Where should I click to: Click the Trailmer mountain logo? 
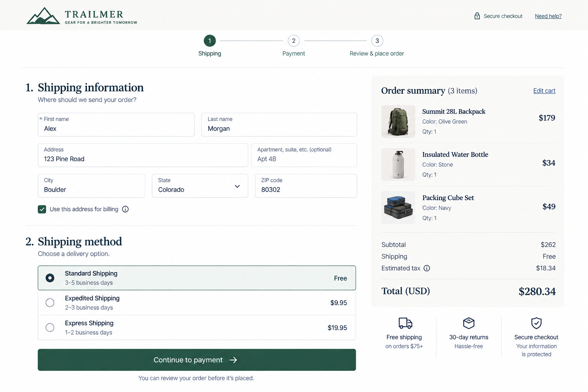point(43,16)
